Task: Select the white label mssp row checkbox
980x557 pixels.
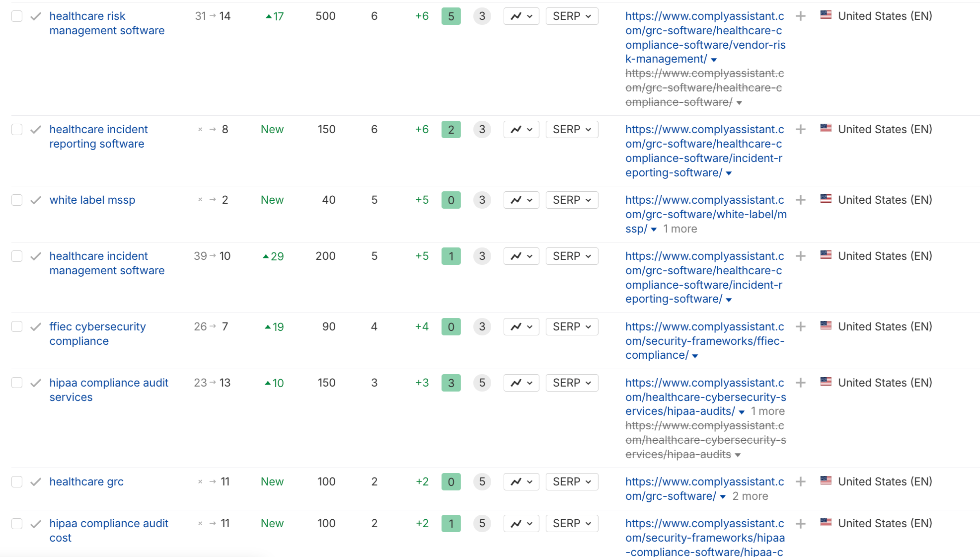Action: coord(17,200)
